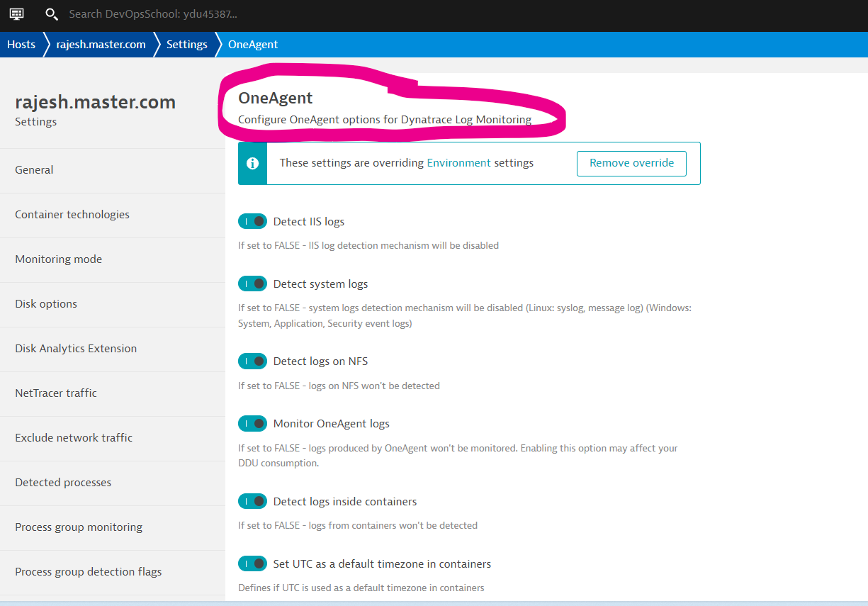The height and width of the screenshot is (606, 868).
Task: Open Detected processes section
Action: click(x=113, y=483)
